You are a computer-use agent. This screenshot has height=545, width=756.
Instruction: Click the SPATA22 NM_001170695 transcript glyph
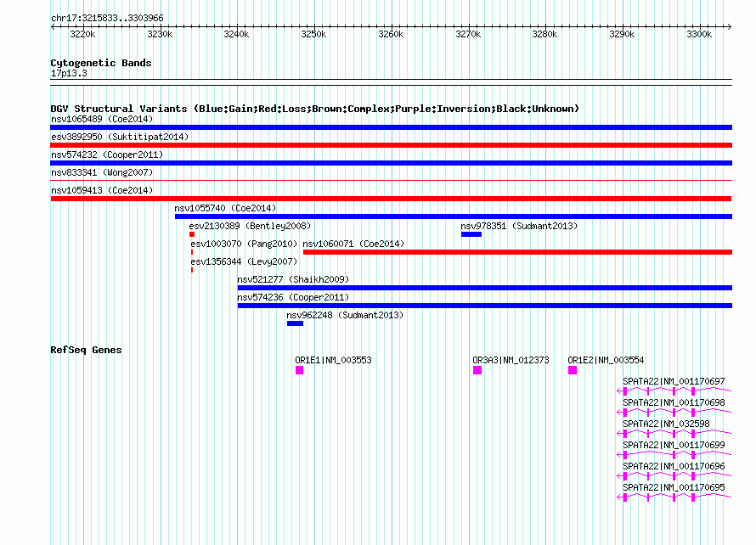[x=674, y=497]
